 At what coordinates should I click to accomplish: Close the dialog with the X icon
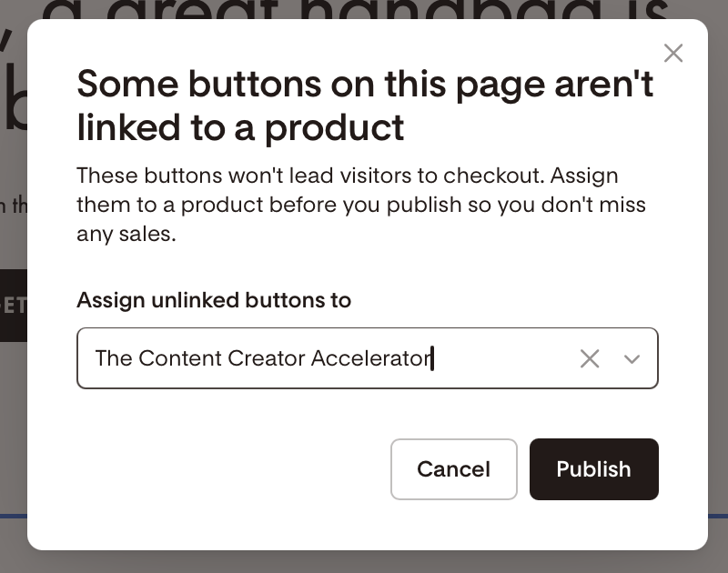673,54
